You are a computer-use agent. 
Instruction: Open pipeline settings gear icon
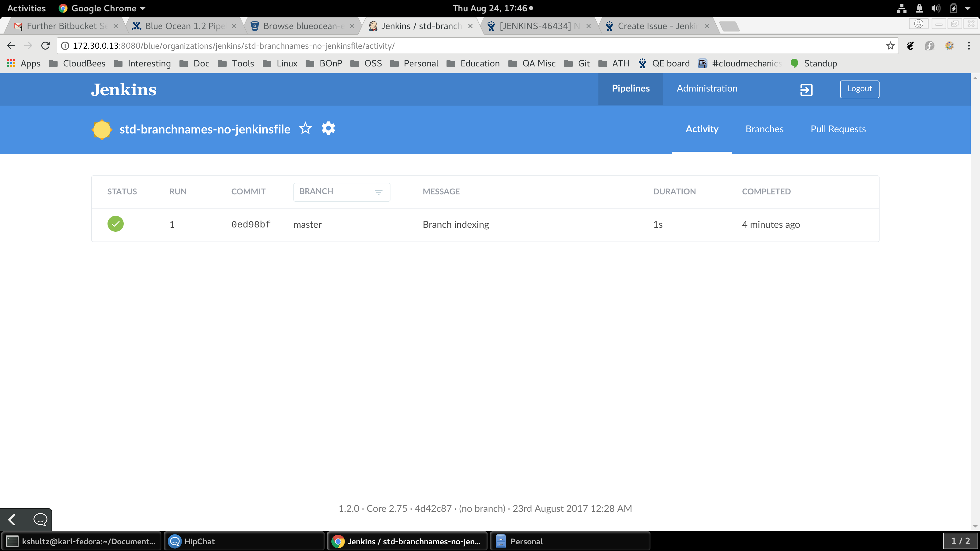328,129
